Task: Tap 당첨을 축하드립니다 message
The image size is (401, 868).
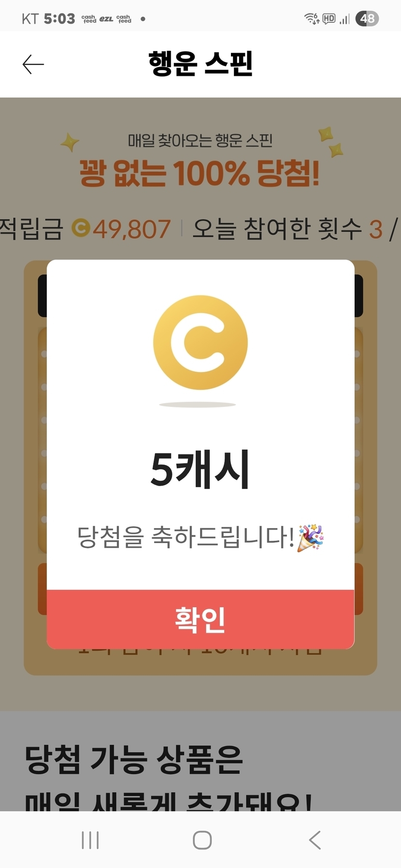Action: click(x=186, y=537)
